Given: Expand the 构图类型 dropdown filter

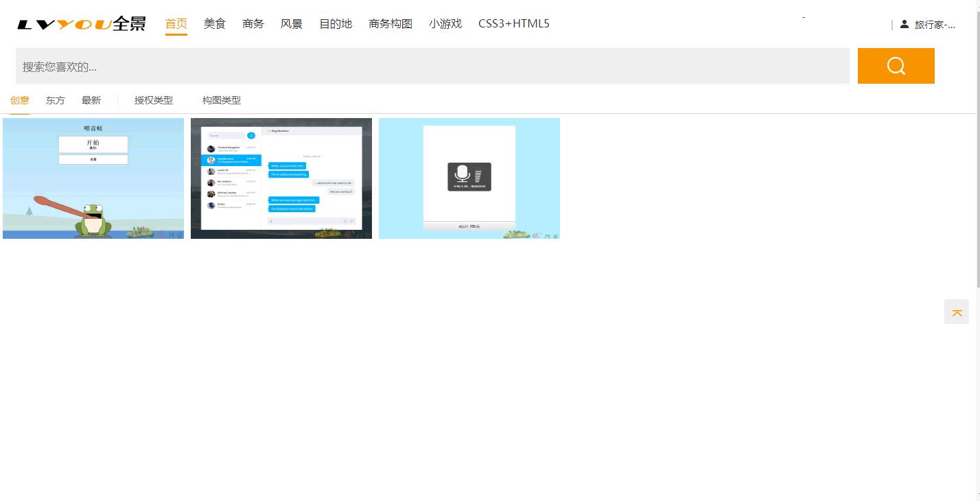Looking at the screenshot, I should pos(222,100).
